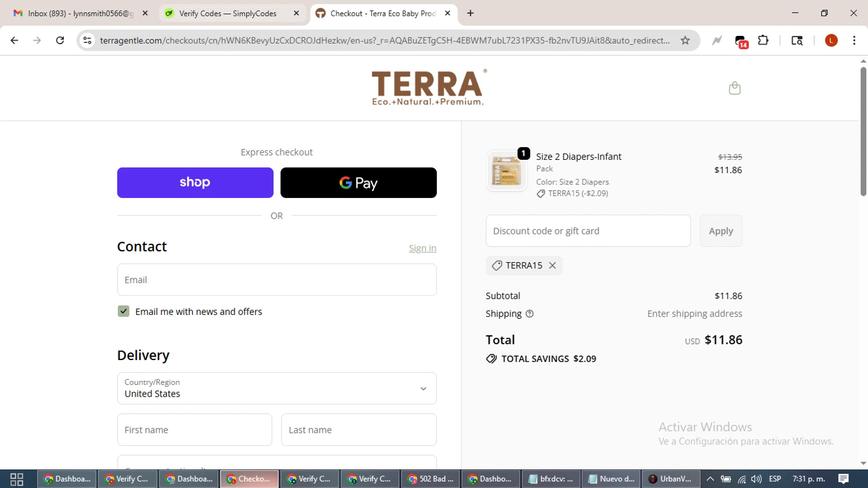Select the Checkout Terra Eco Baby tab
868x488 pixels.
click(383, 13)
